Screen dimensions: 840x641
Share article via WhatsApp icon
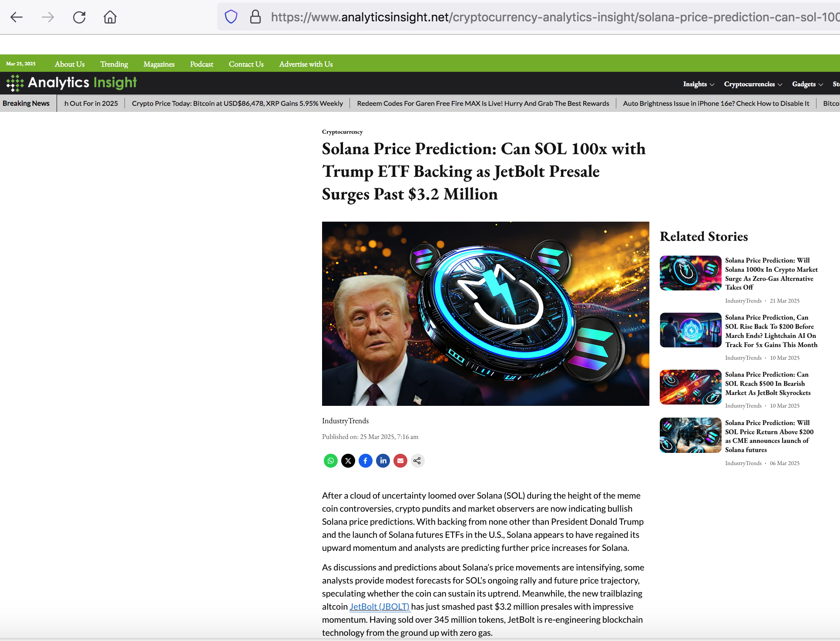[x=331, y=461]
